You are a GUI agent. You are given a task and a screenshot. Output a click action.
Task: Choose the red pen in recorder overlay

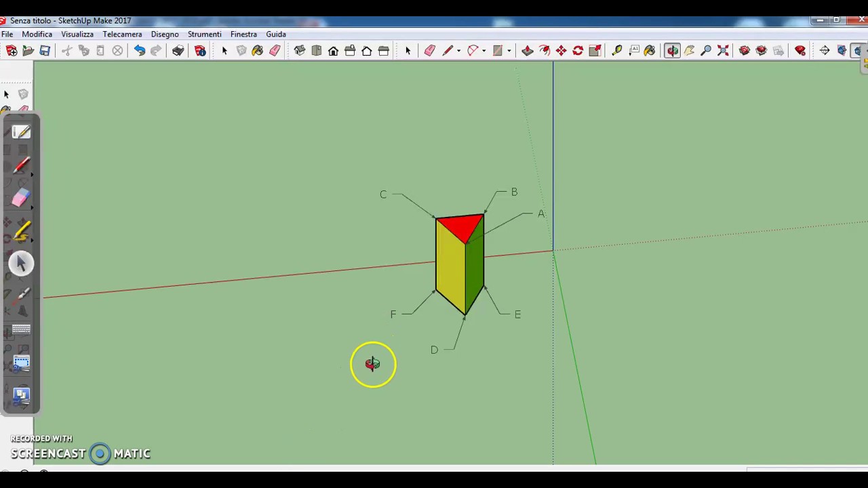coord(21,165)
